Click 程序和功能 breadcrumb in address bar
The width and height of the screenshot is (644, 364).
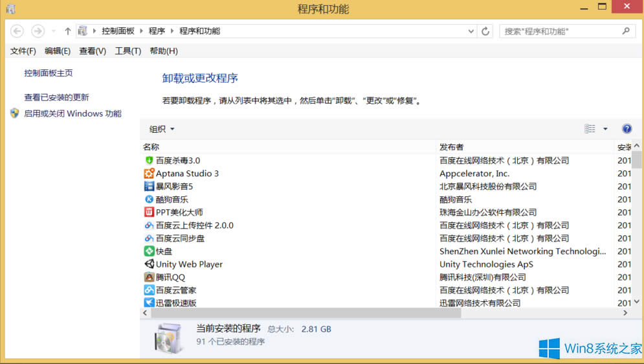click(199, 31)
